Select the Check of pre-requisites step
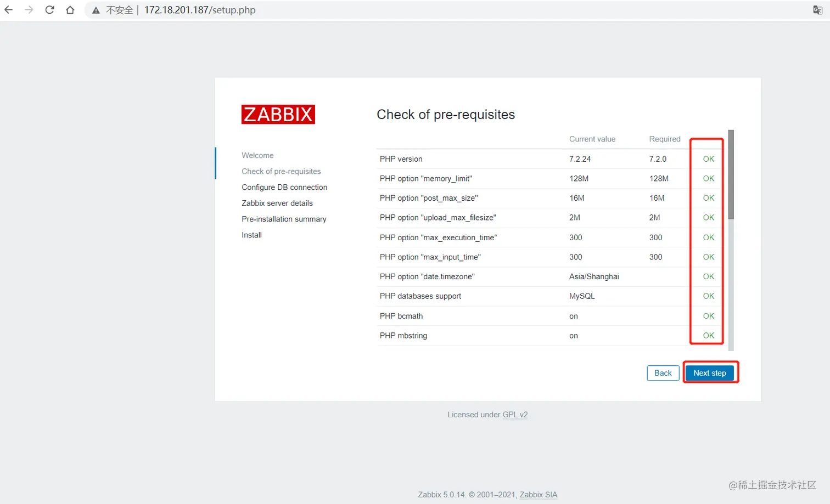 [x=281, y=171]
